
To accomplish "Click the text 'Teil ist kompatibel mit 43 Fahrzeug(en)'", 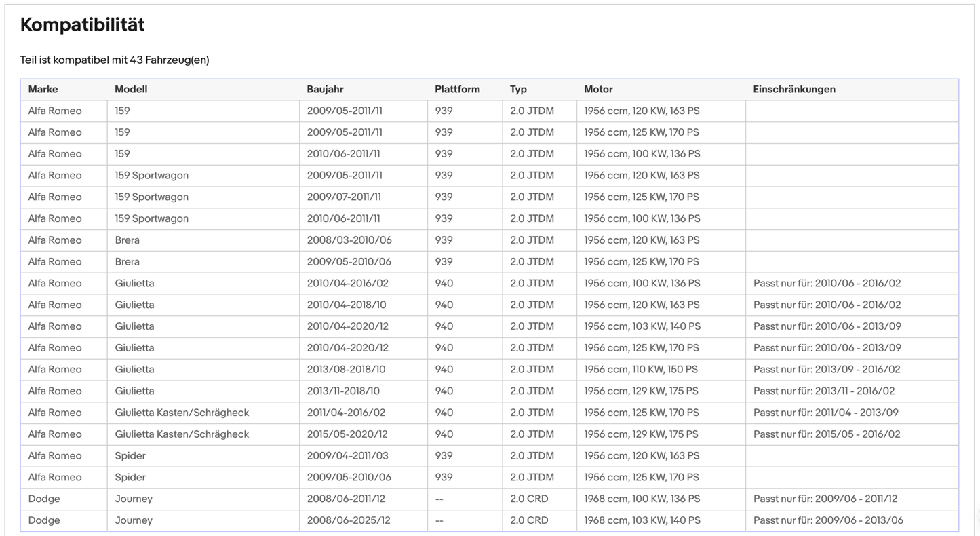I will pos(115,60).
